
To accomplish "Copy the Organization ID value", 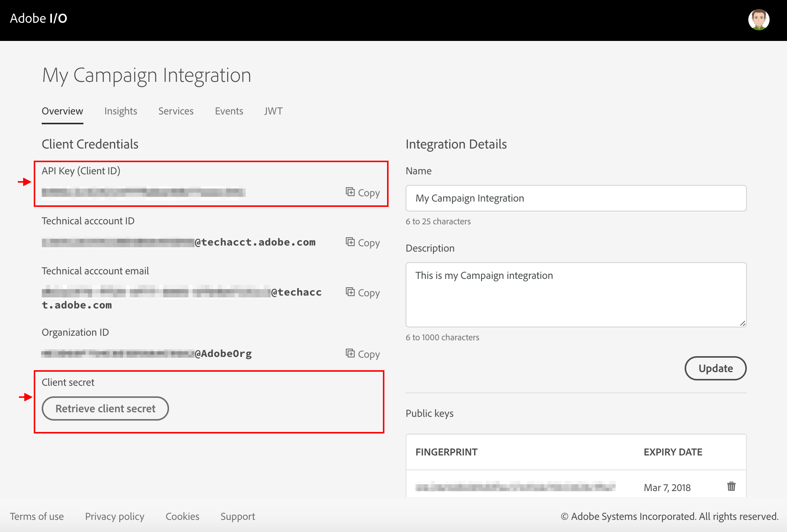I will pyautogui.click(x=362, y=354).
